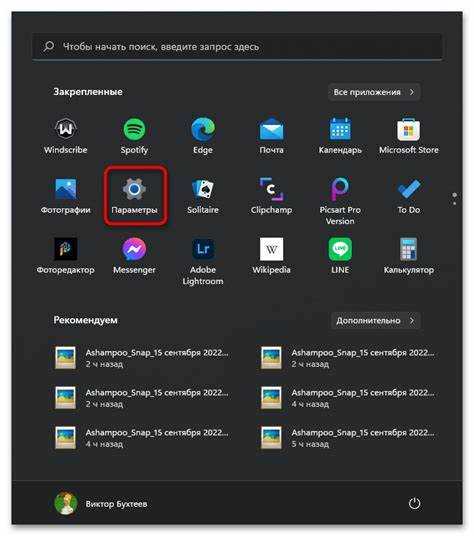
Task: Open Microsoft Edge browser
Action: coord(203,136)
